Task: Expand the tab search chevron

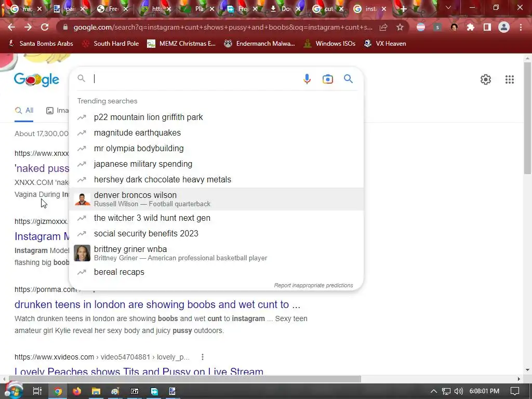Action: pos(448,7)
